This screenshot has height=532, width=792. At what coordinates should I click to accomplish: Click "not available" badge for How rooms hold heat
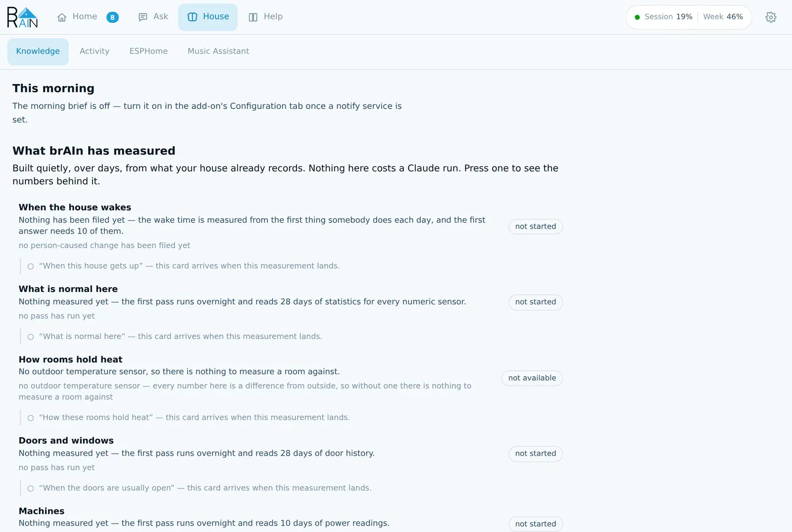pyautogui.click(x=532, y=378)
